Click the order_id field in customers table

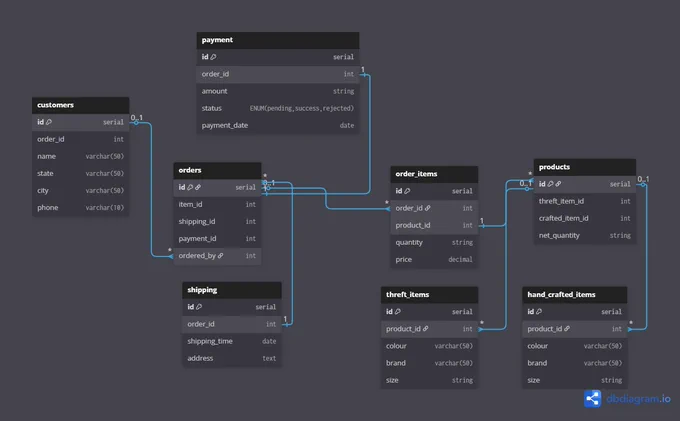pos(80,139)
